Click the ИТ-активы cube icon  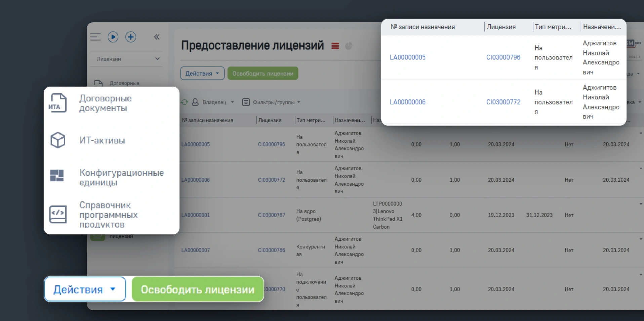pyautogui.click(x=58, y=140)
